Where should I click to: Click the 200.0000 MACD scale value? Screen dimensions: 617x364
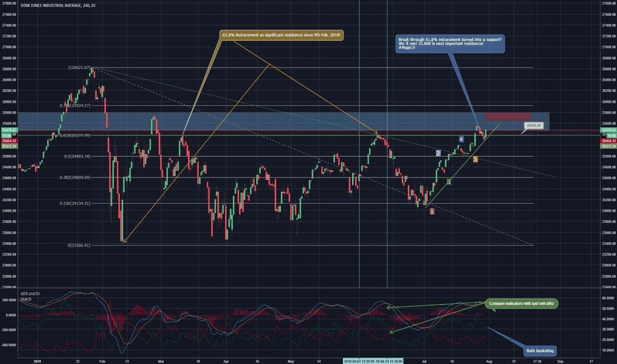[x=9, y=300]
